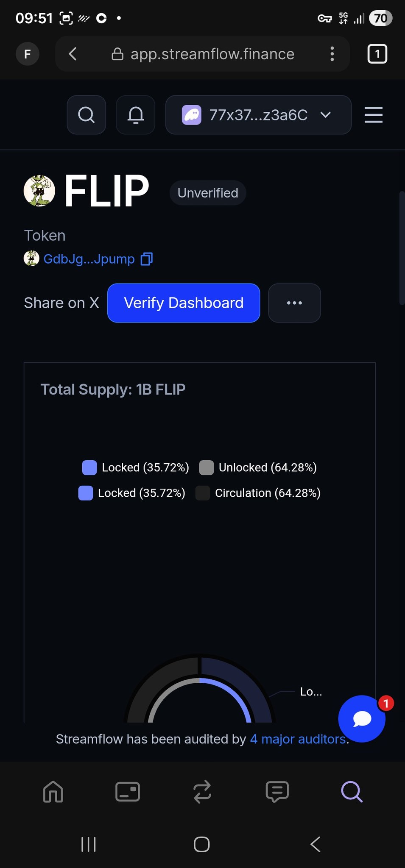Viewport: 405px width, 868px height.
Task: Open the browser's vertical dots menu
Action: click(x=332, y=54)
